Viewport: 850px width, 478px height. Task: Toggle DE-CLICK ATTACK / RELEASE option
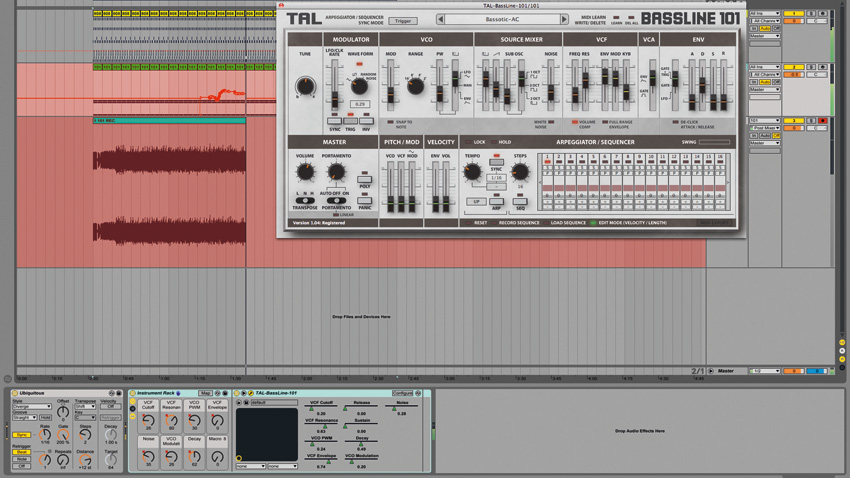(x=675, y=122)
